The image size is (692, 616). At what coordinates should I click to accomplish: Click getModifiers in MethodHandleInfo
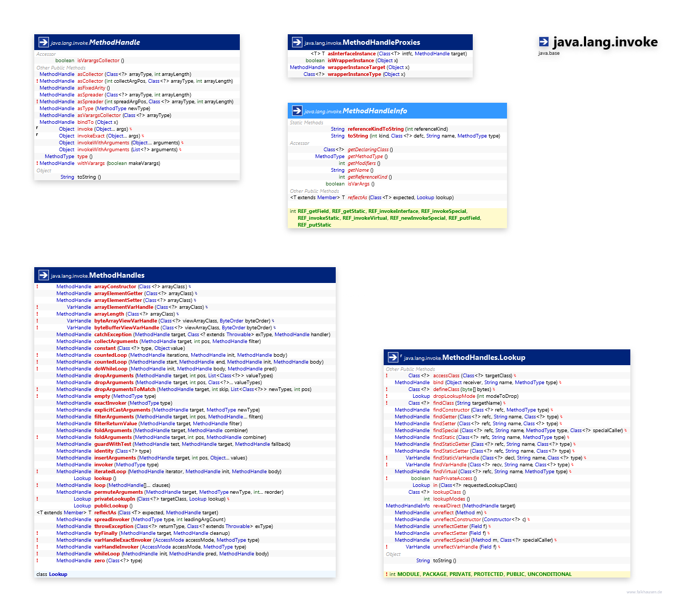tap(362, 163)
